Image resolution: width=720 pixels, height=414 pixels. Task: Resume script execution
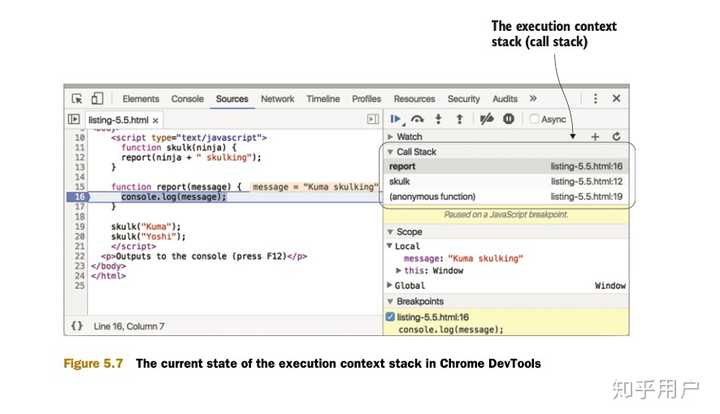point(397,119)
